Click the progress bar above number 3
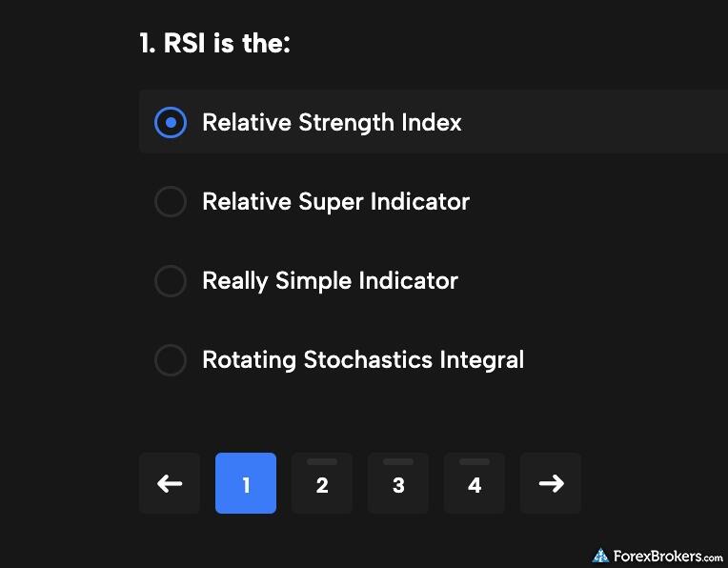The height and width of the screenshot is (568, 728). 398,462
